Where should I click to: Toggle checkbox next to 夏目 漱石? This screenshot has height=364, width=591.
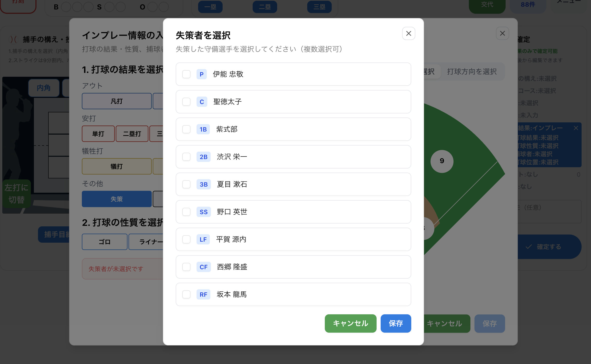click(186, 184)
